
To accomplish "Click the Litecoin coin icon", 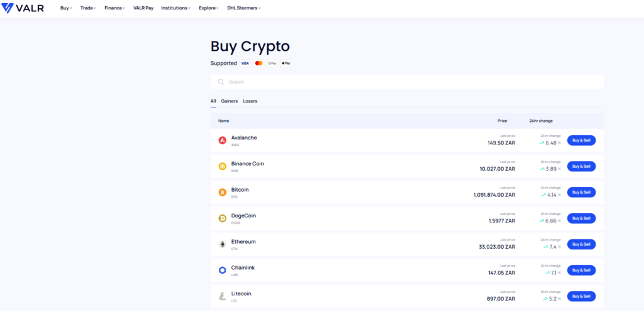I will coord(222,296).
